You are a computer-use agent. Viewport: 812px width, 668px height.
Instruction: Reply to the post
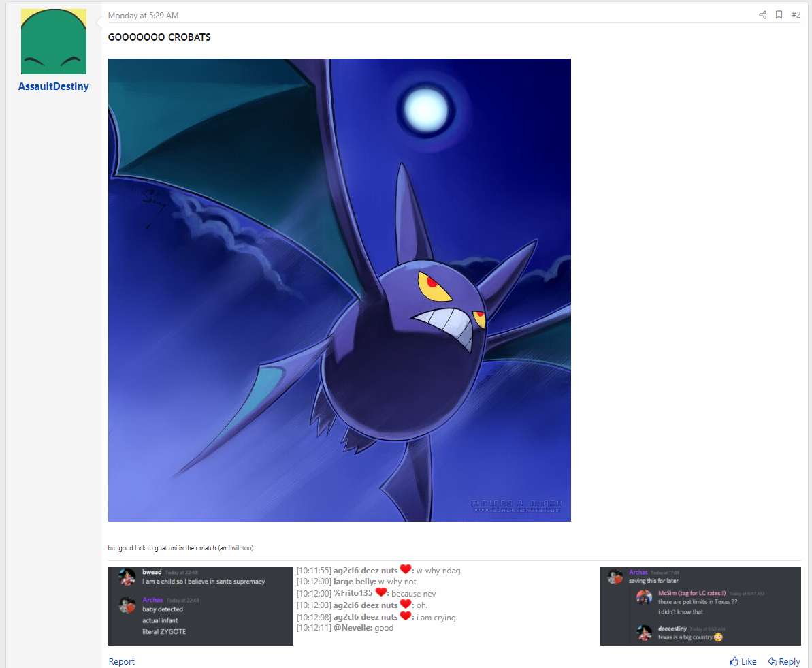pyautogui.click(x=783, y=661)
